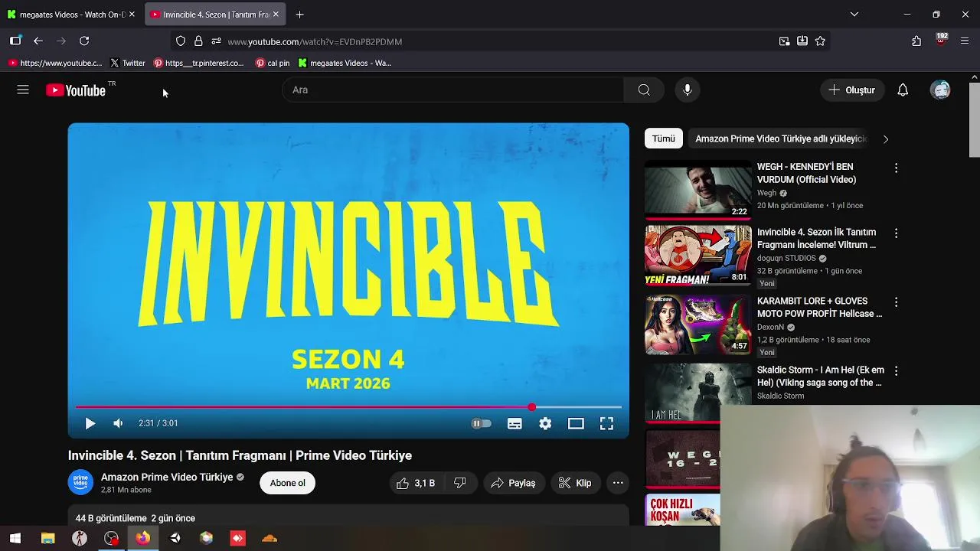Open the youtube.c... bookmark in bookmarks bar

(x=55, y=63)
